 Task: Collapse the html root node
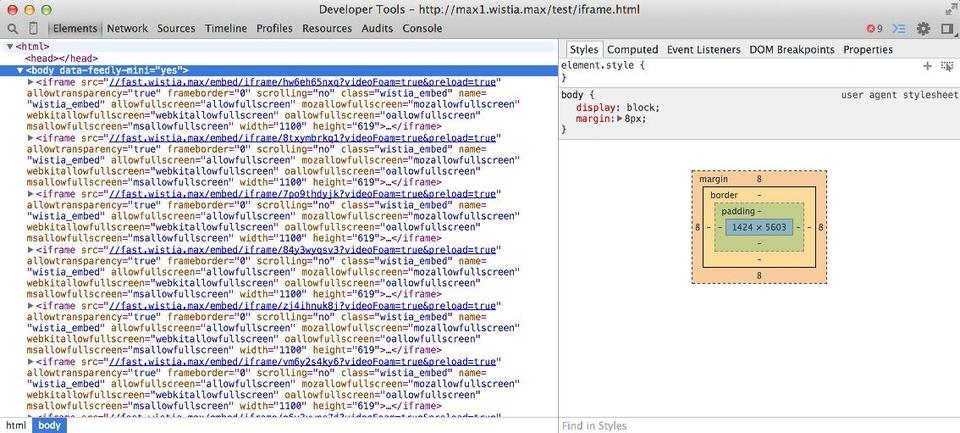tap(10, 47)
